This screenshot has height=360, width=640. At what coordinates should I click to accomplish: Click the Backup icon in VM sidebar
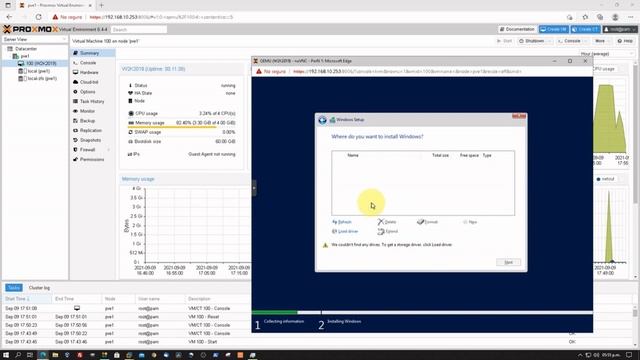coord(76,121)
